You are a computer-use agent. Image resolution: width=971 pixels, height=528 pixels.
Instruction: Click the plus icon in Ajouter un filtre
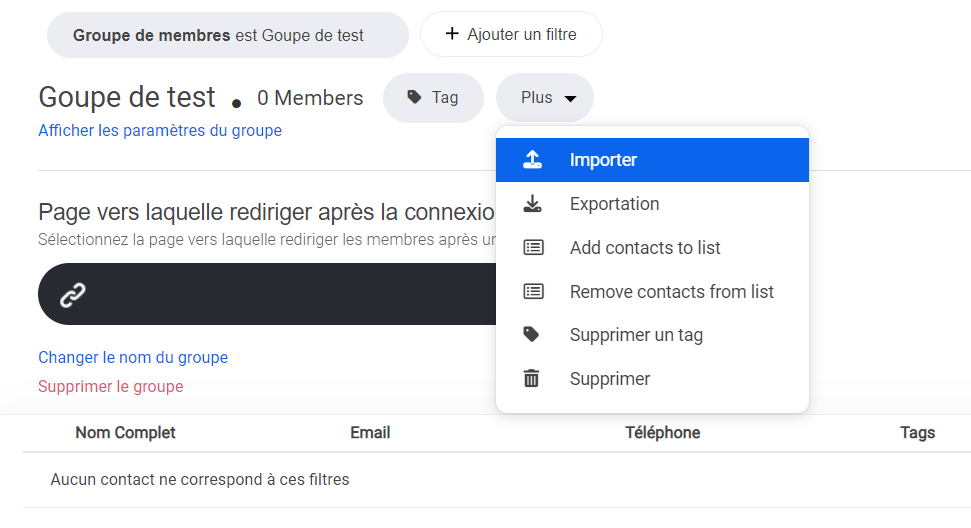(x=452, y=35)
